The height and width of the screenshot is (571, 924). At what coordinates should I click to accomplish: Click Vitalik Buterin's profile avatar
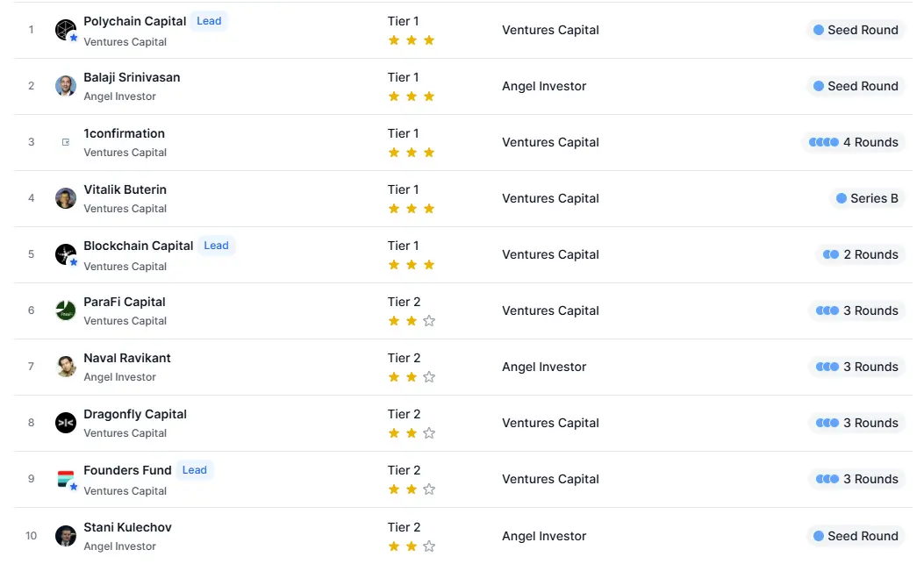(x=66, y=198)
